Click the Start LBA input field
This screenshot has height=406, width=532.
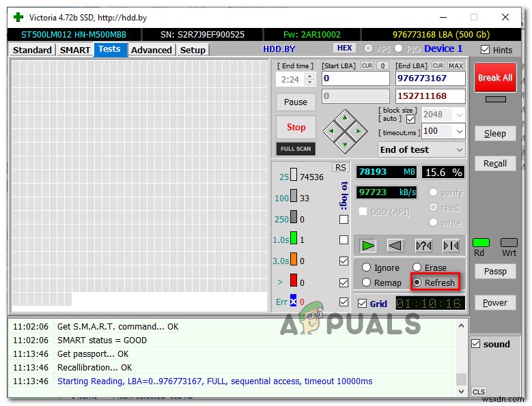tap(356, 78)
